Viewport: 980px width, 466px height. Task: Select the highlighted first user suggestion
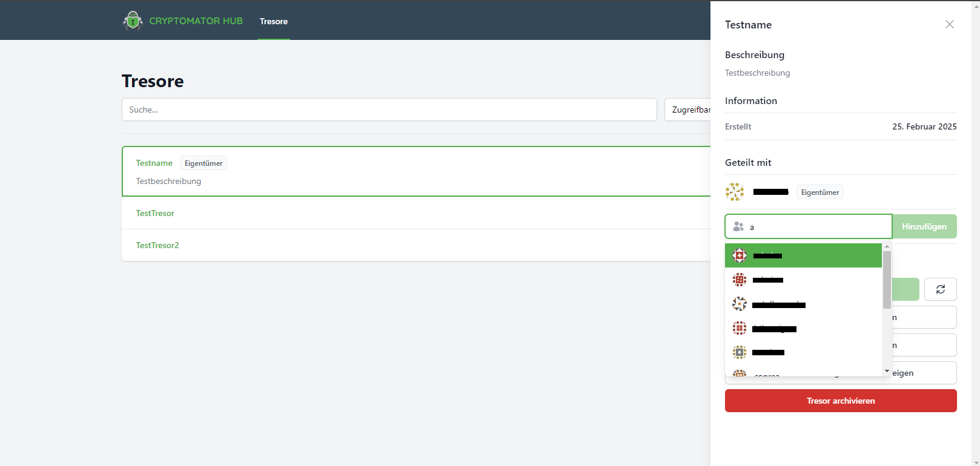click(803, 255)
